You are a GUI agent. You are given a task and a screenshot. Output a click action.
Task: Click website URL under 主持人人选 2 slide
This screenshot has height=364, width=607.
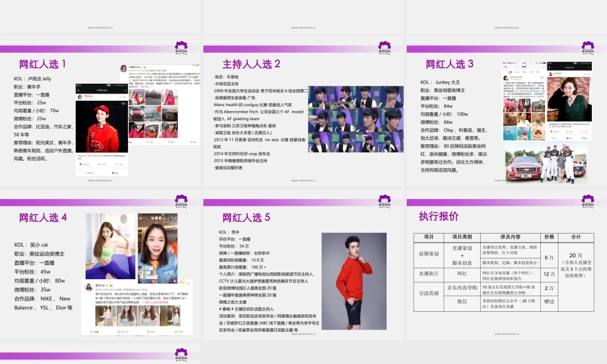303,180
